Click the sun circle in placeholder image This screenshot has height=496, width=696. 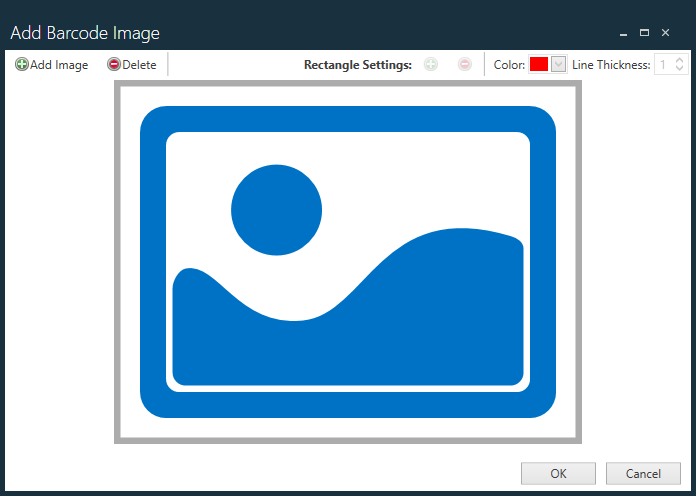276,210
